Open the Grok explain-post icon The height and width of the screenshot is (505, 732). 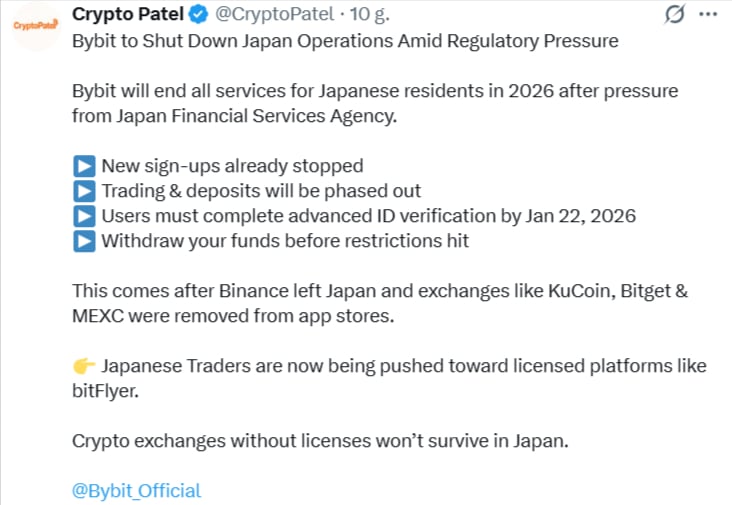coord(675,17)
